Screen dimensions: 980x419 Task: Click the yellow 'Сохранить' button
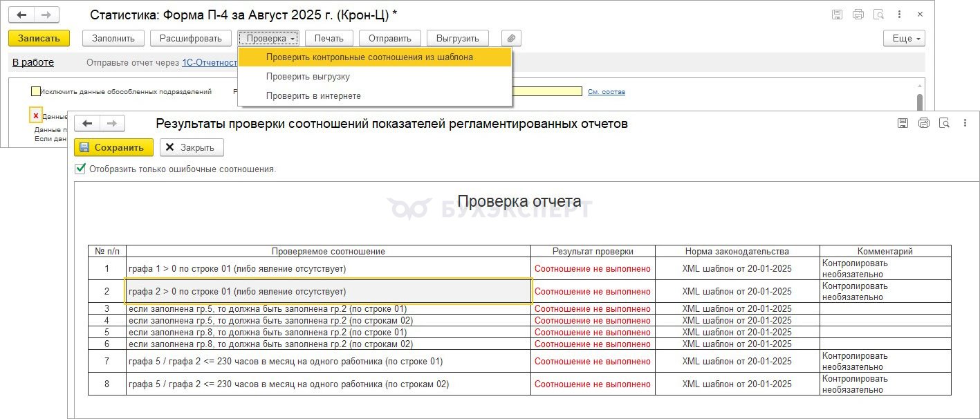click(114, 147)
